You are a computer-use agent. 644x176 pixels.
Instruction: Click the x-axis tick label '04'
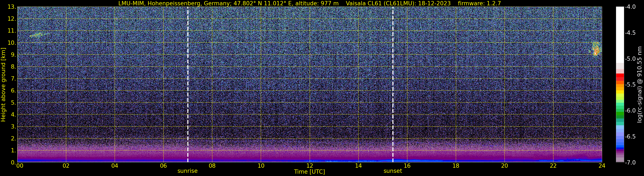114,166
